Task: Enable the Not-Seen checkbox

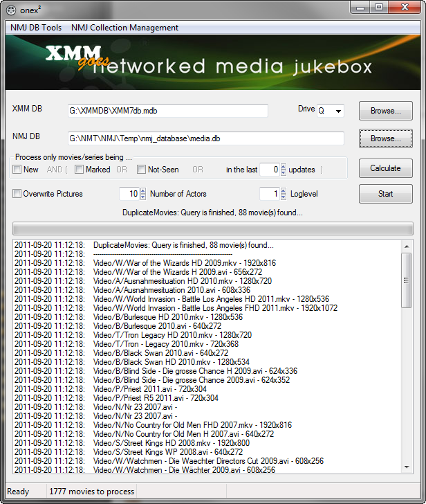Action: [141, 170]
